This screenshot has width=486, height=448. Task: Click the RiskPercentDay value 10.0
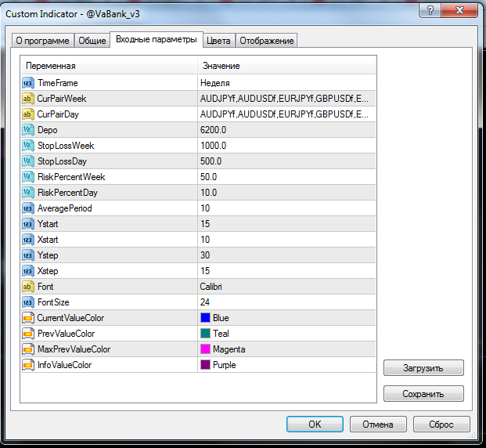[209, 193]
